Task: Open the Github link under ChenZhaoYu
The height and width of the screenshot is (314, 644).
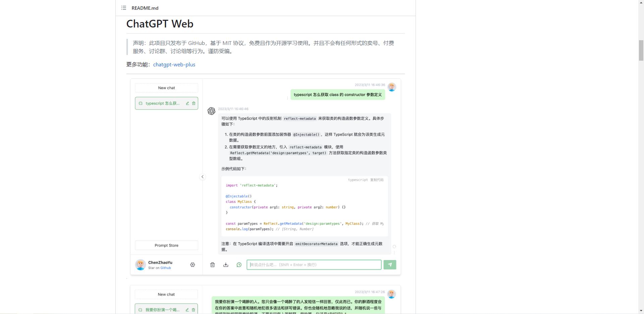Action: [165, 268]
